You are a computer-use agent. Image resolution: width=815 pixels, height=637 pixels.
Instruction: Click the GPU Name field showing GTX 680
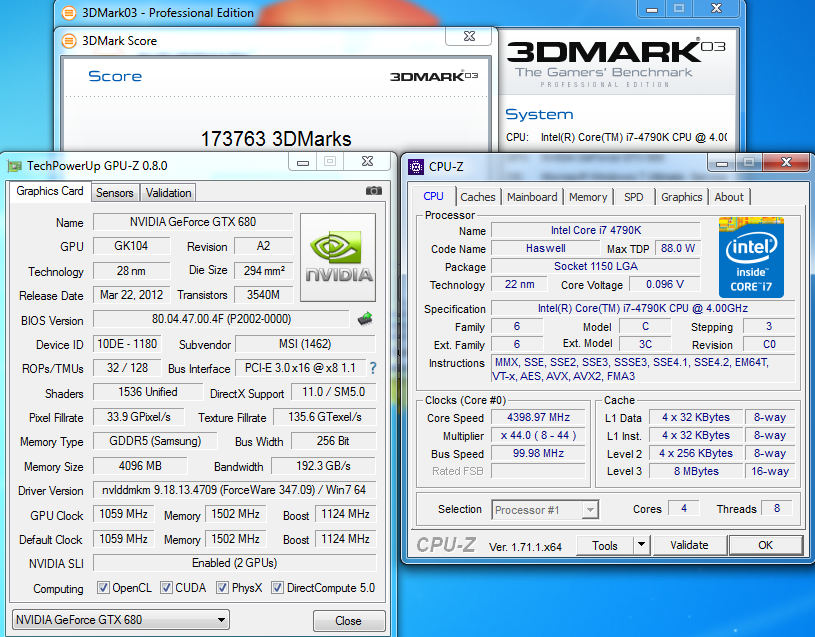tap(193, 222)
